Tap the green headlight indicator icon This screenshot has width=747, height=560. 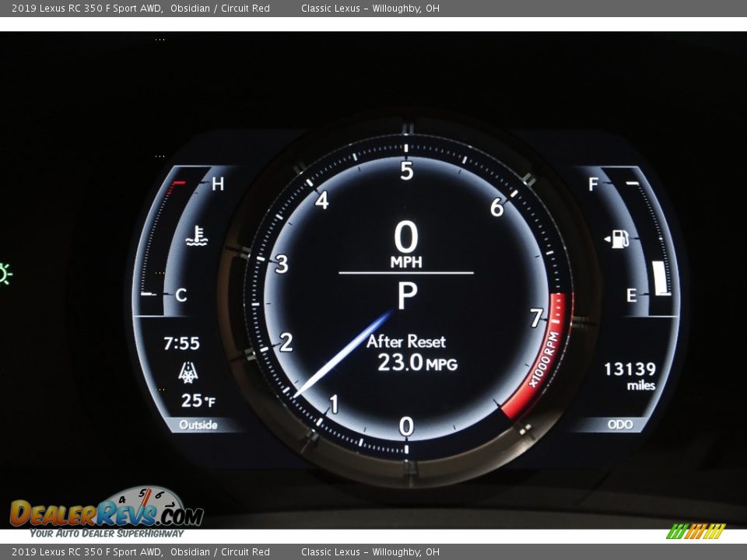coord(5,274)
